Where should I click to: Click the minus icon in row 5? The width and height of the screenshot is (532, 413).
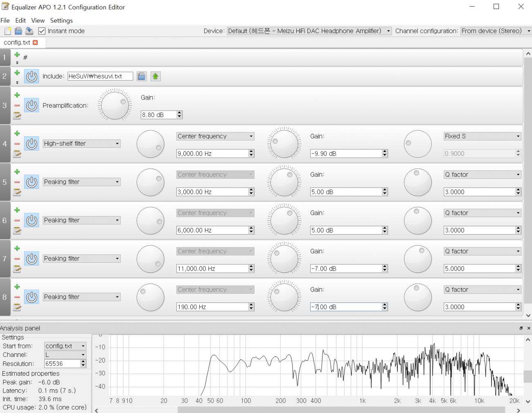[17, 182]
